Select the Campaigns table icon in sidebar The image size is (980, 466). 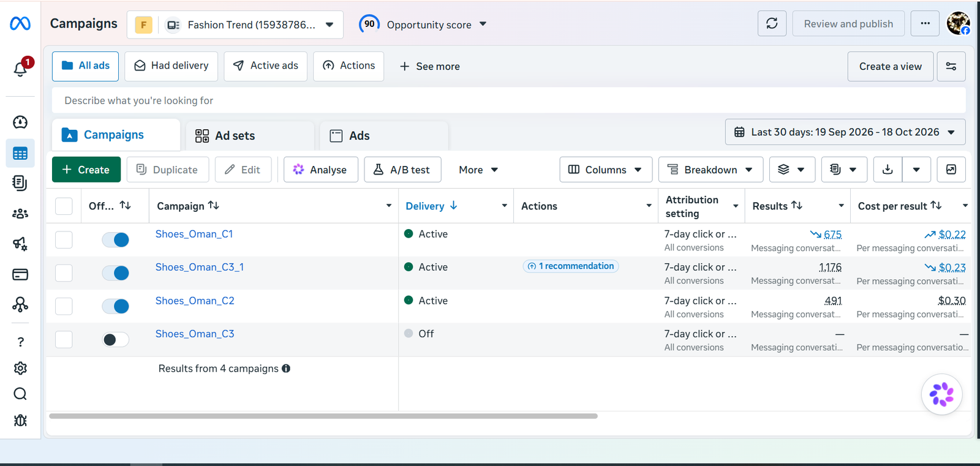click(20, 154)
